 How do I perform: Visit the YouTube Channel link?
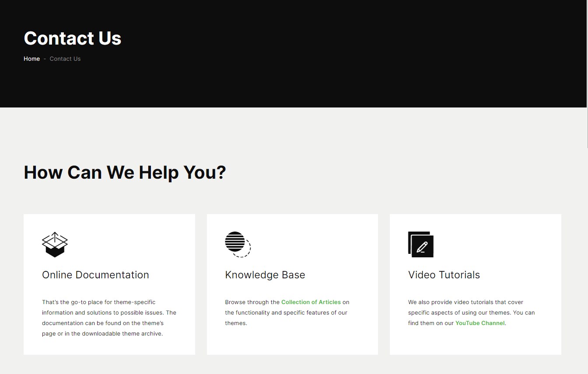tap(480, 323)
